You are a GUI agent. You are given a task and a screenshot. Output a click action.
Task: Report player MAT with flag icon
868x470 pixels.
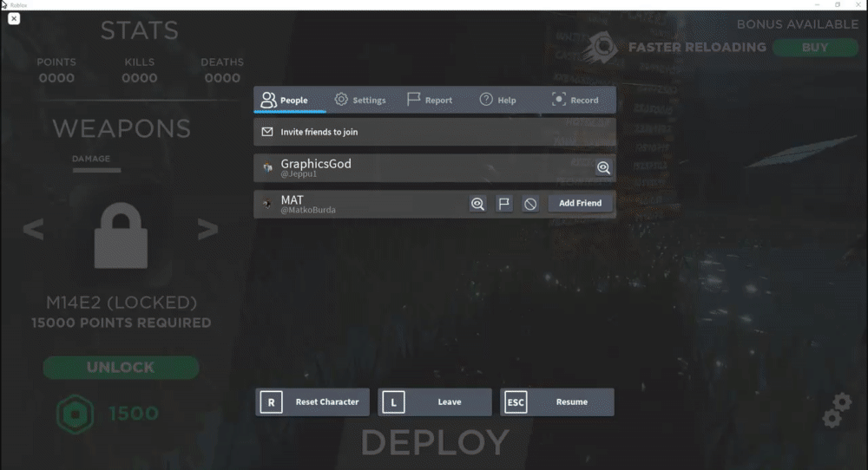coord(503,204)
